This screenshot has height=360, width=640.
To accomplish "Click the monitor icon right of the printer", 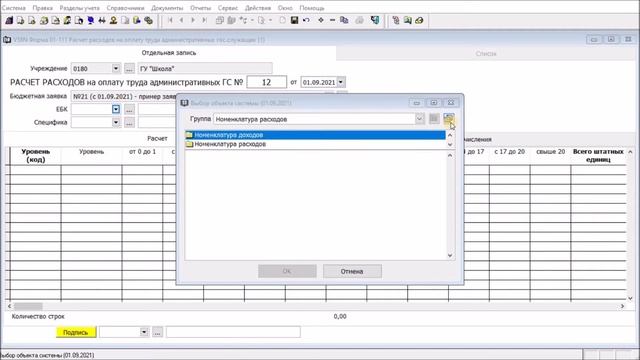I will 375,20.
